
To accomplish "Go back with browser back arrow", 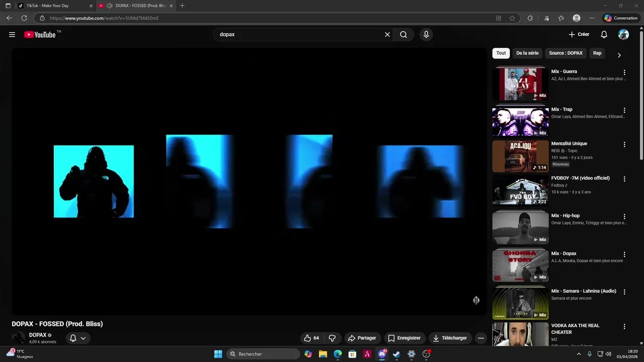I will coord(9,18).
